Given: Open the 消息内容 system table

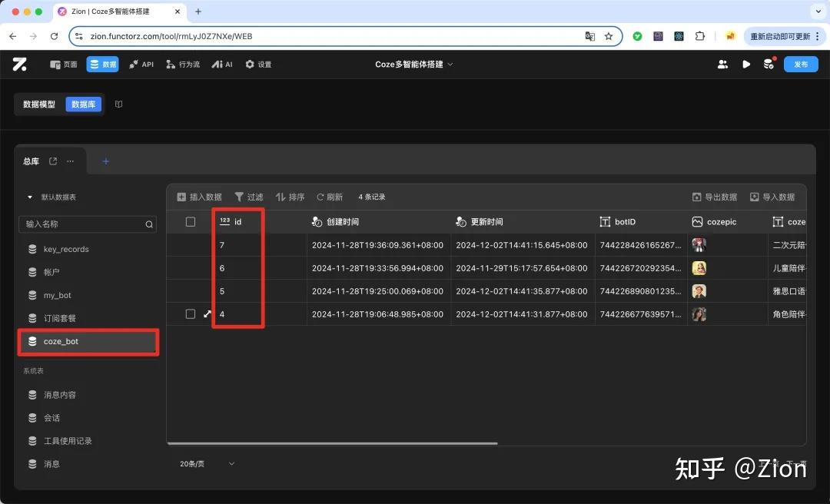Looking at the screenshot, I should [x=88, y=395].
